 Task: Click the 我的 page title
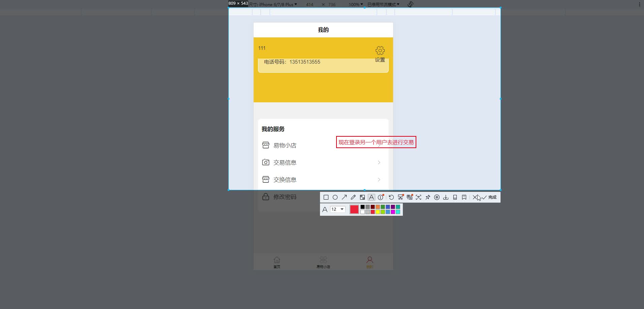323,30
